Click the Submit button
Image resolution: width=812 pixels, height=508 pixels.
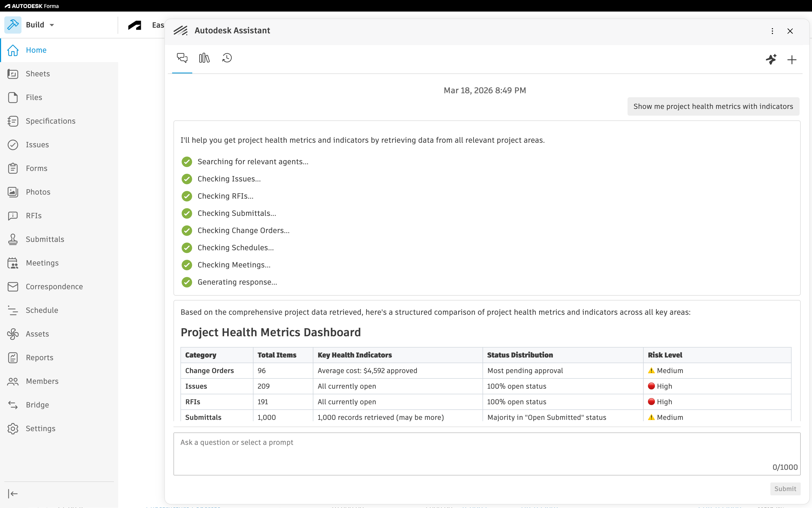coord(785,489)
